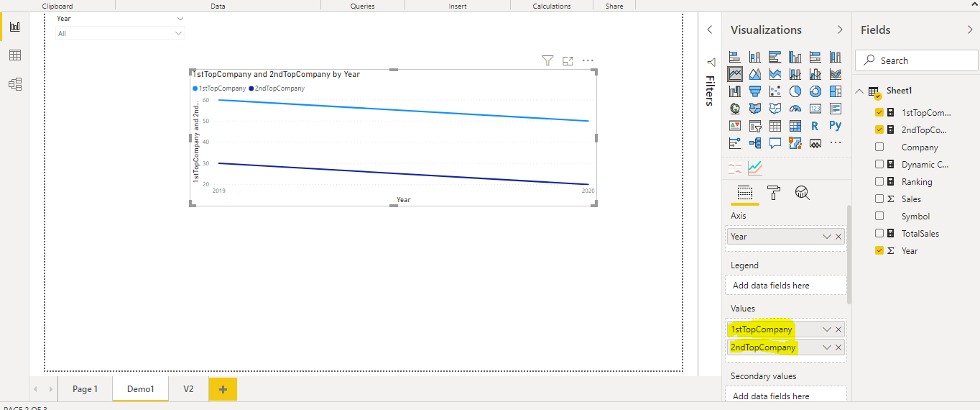Uncheck the 1stTopCom... field
This screenshot has width=980, height=410.
coord(879,113)
